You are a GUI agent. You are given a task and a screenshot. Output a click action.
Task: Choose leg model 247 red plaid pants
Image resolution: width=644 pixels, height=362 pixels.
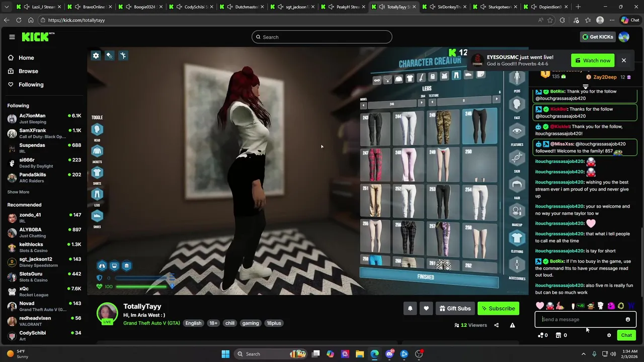tap(375, 165)
